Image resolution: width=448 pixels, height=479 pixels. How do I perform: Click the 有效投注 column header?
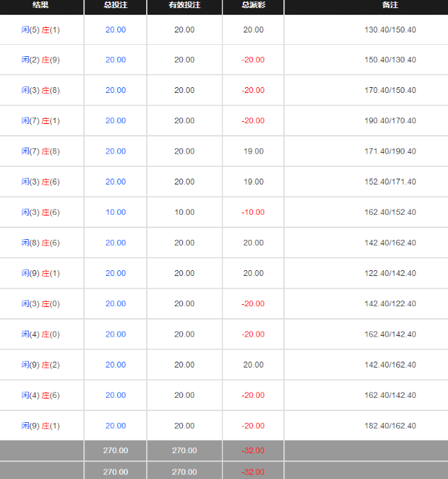(x=185, y=5)
